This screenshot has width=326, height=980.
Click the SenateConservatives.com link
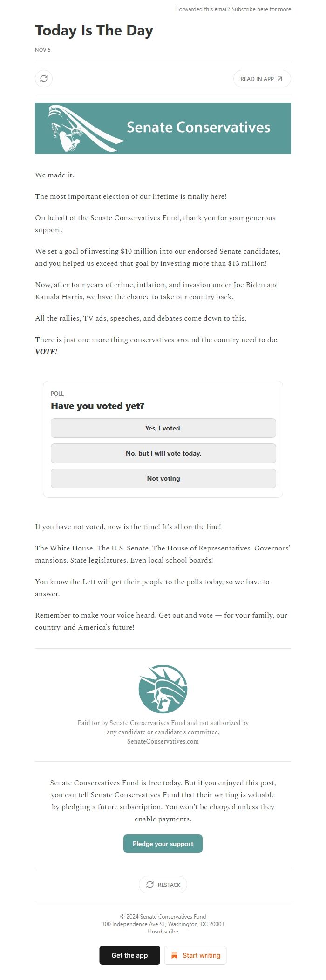point(163,741)
